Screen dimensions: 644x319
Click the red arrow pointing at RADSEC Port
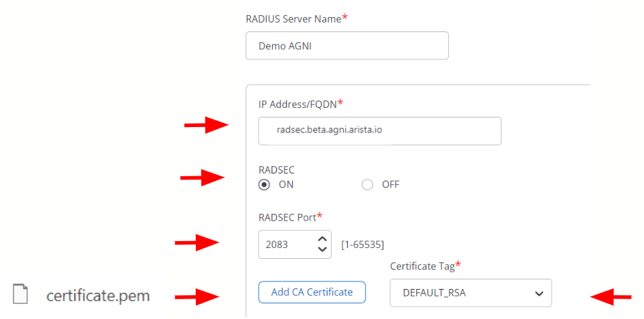point(196,242)
